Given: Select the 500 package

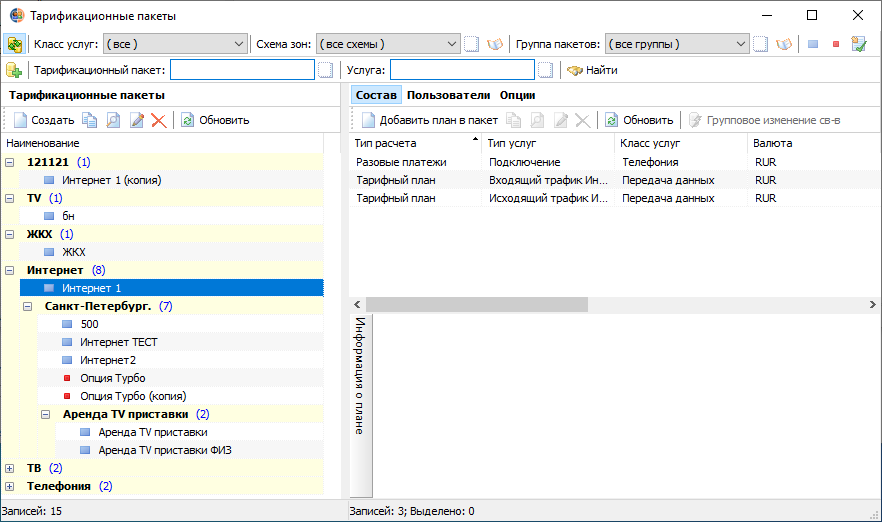Looking at the screenshot, I should click(x=181, y=324).
